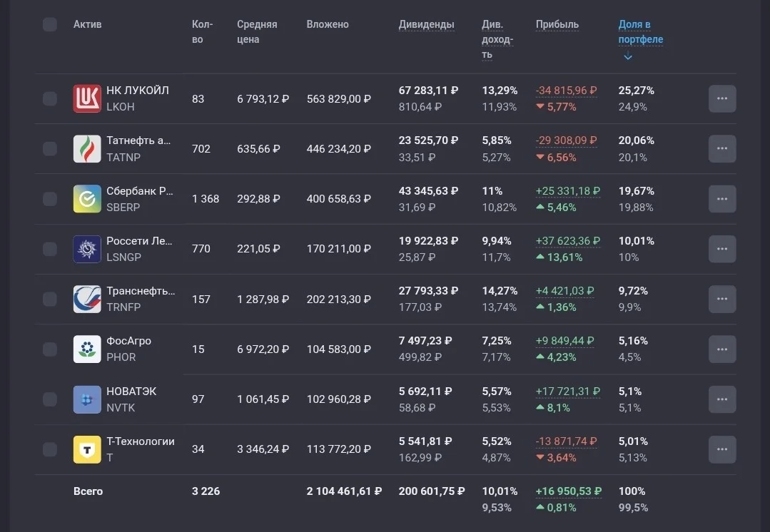
Task: Click Lukoil portfolio share 25,27%
Action: click(636, 91)
